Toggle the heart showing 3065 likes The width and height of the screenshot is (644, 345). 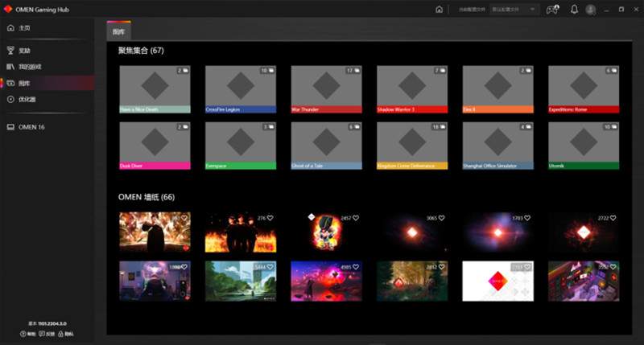click(x=441, y=218)
